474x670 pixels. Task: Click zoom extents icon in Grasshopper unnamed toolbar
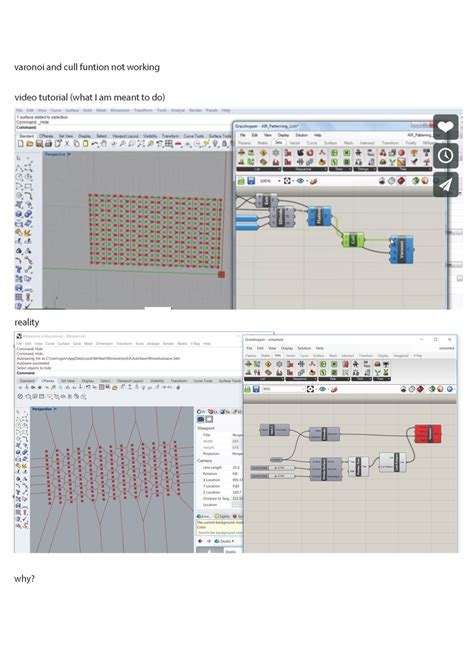(x=310, y=389)
